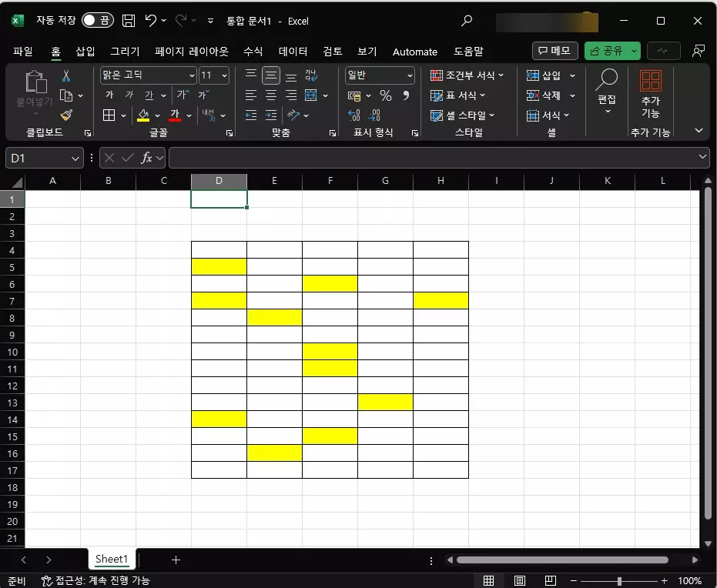Click the Insert Function fx icon
This screenshot has width=717, height=588.
coord(146,158)
